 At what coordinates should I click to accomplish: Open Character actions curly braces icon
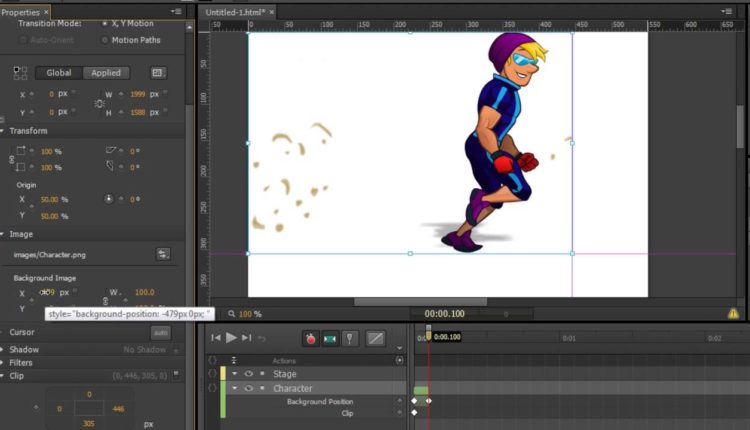pyautogui.click(x=212, y=388)
